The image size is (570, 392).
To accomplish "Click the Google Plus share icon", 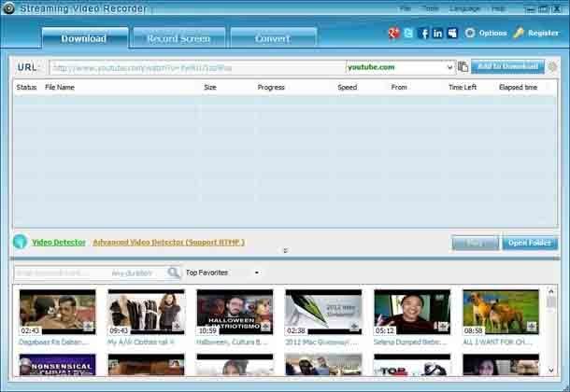I will click(393, 34).
